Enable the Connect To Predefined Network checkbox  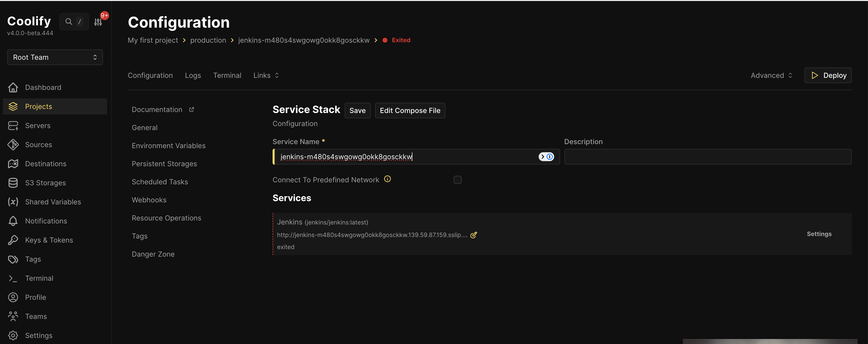[458, 180]
